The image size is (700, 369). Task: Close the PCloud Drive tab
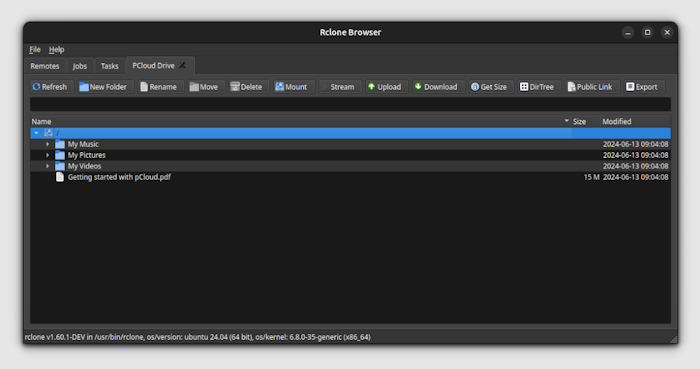point(183,66)
